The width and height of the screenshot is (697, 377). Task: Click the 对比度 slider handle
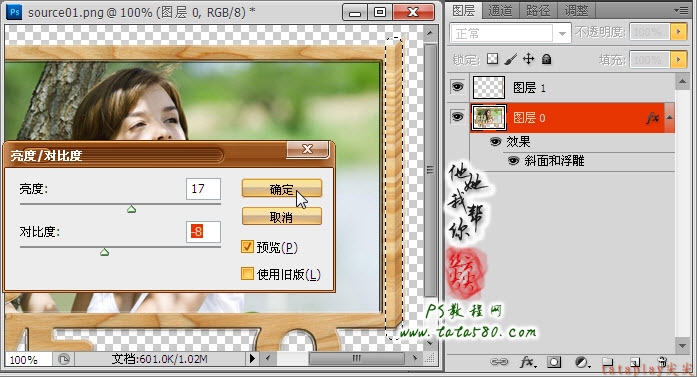[104, 252]
